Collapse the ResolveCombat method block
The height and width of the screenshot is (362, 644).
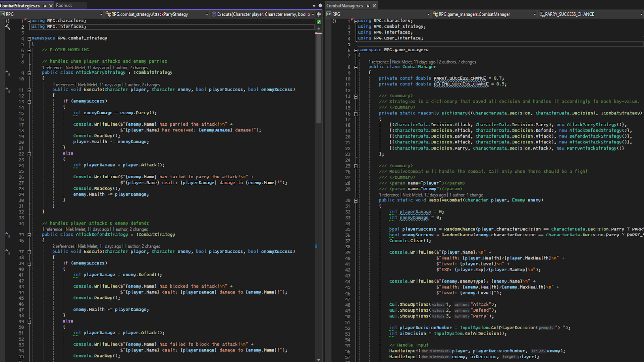pos(356,200)
